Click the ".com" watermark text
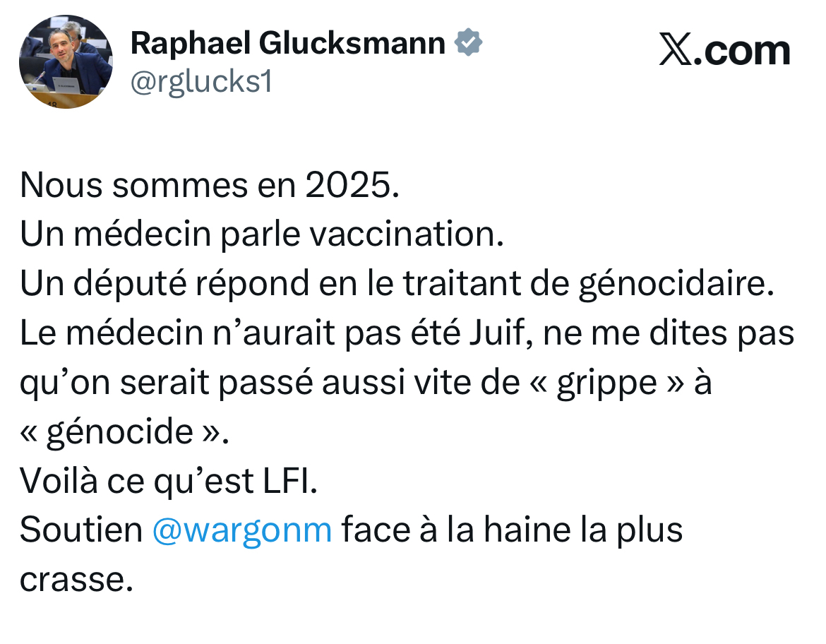The image size is (826, 644). (743, 51)
